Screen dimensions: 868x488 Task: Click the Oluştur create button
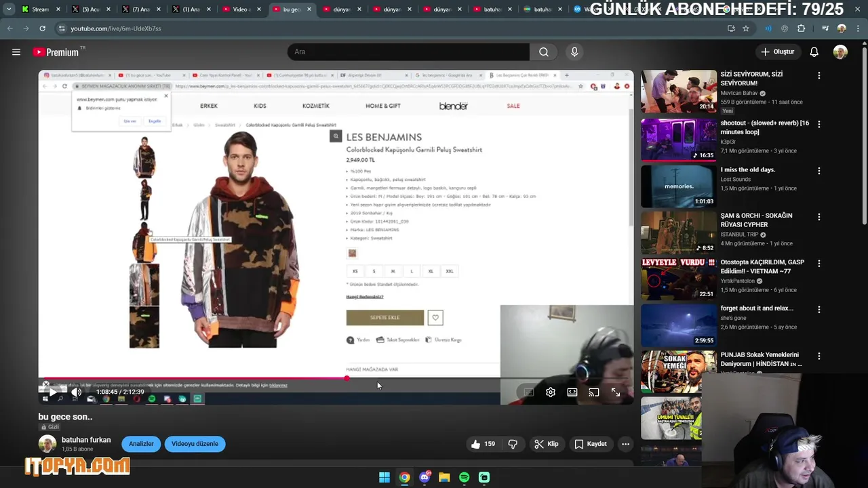(778, 52)
